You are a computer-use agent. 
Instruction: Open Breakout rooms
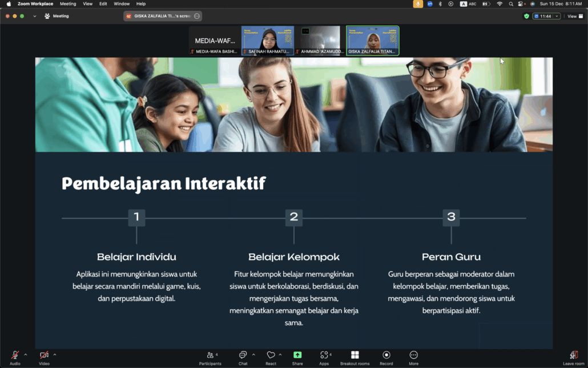[x=355, y=358]
